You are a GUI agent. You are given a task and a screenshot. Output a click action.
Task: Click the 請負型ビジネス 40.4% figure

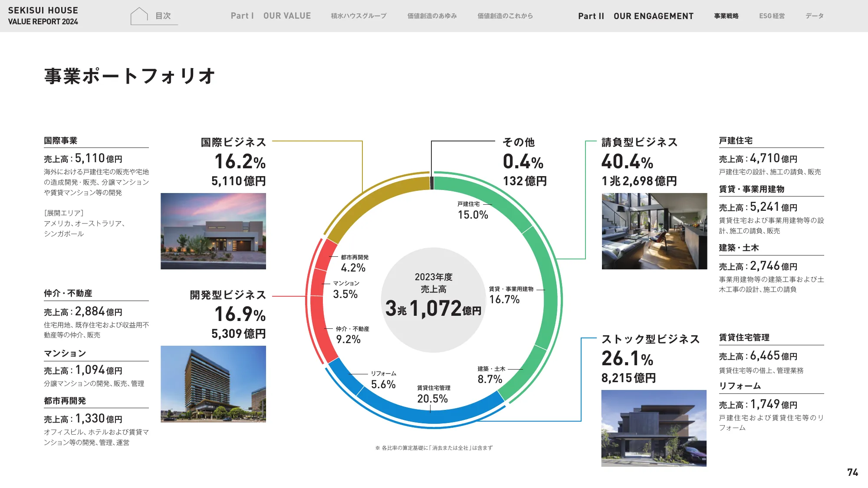[627, 162]
